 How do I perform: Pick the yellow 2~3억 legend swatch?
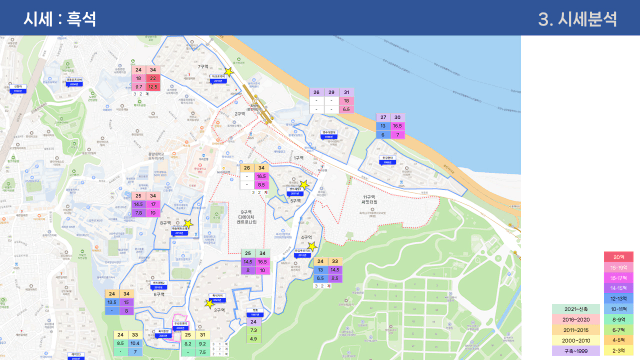(618, 351)
